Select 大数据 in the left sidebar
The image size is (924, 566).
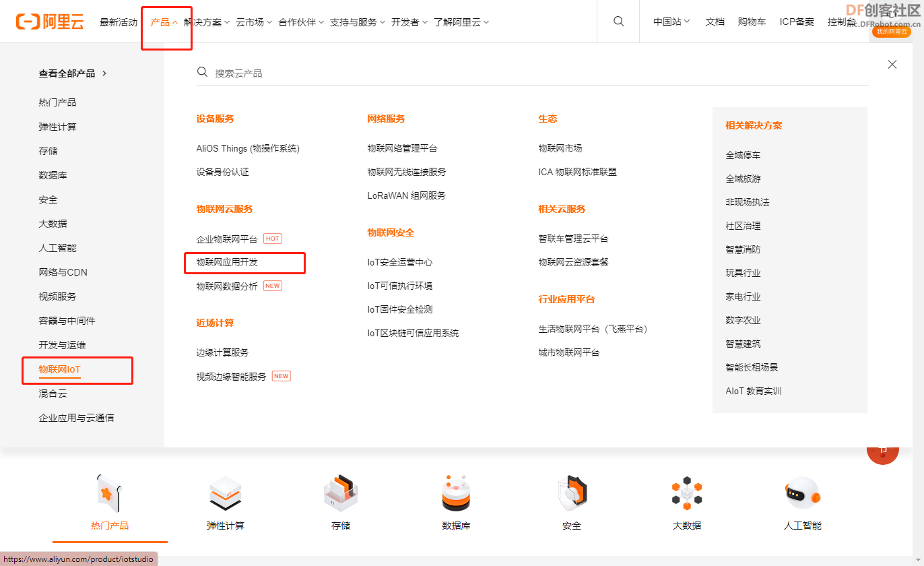click(x=53, y=224)
